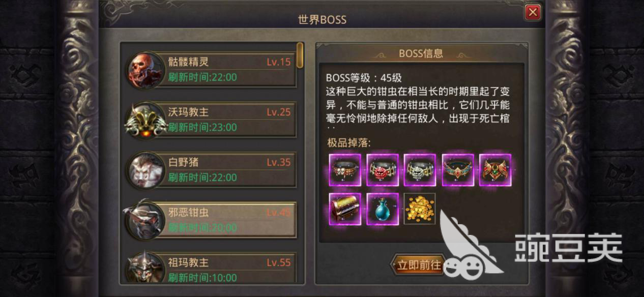This screenshot has height=297, width=644.
Task: Click the boss list scrollbar handle
Action: tap(300, 55)
